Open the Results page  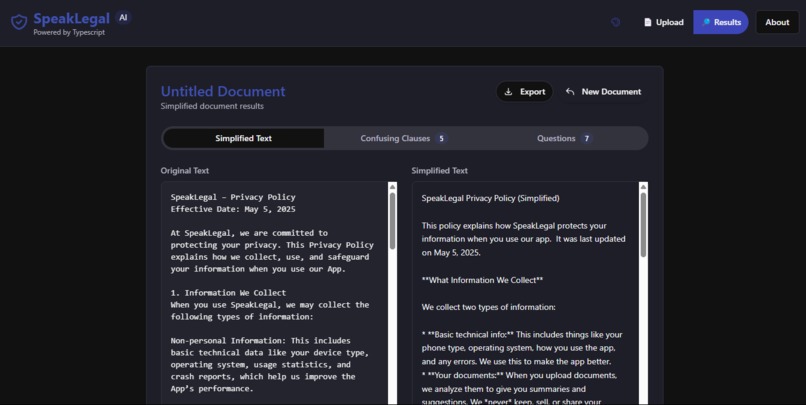coord(721,22)
